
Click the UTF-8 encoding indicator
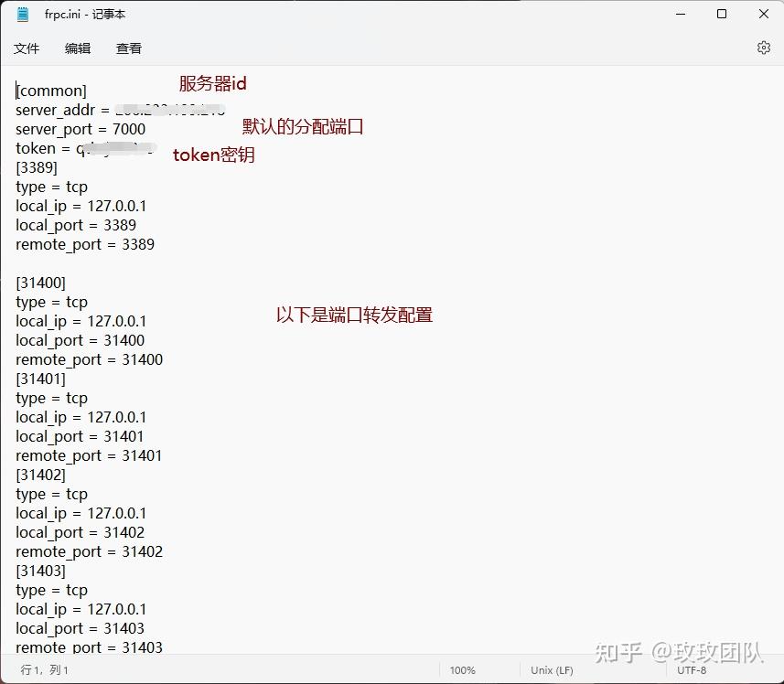(693, 669)
